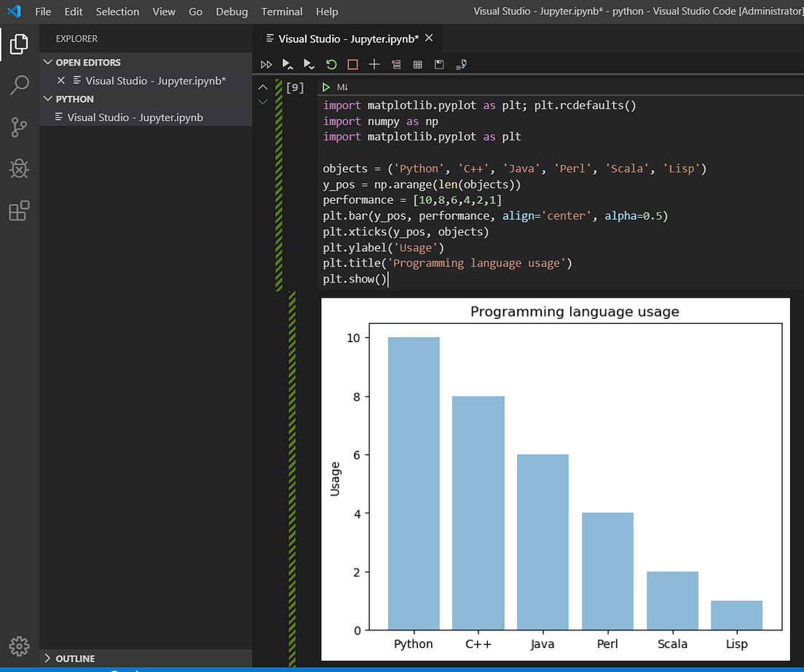
Task: Open the Extensions view
Action: click(19, 209)
